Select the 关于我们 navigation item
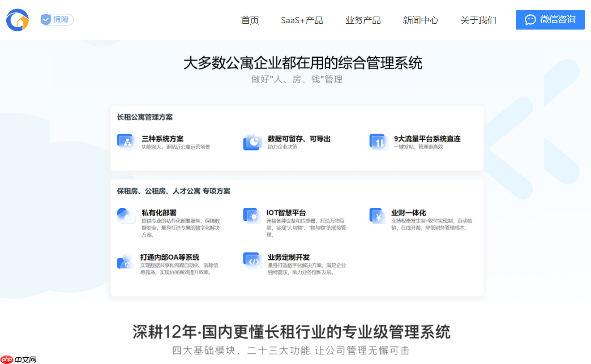The height and width of the screenshot is (364, 591). point(478,20)
